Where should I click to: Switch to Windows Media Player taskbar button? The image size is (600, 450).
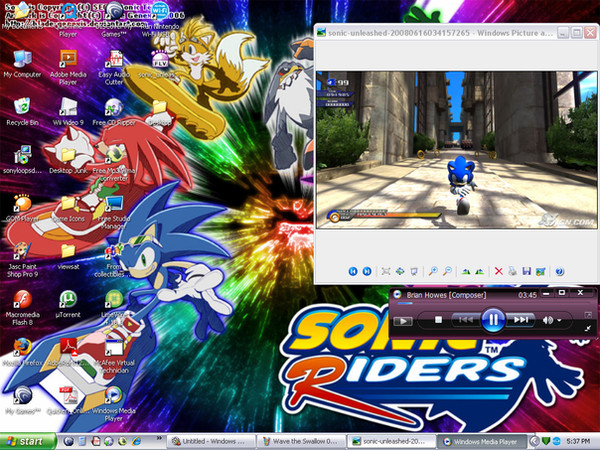[481, 442]
